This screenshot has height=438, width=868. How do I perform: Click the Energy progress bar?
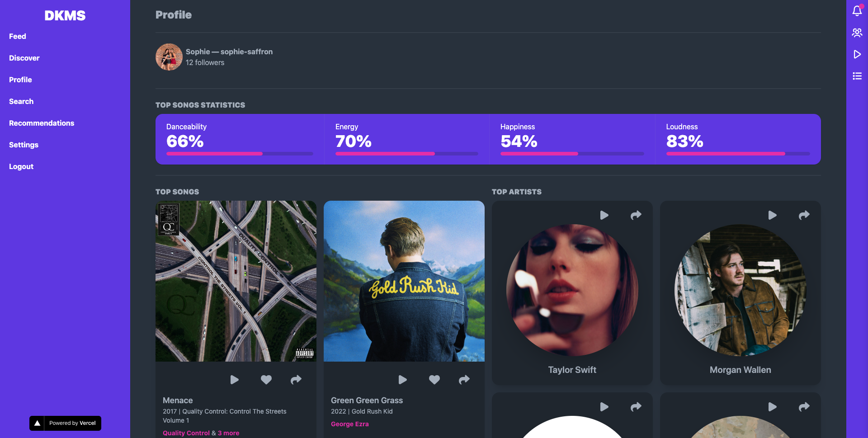tap(407, 154)
